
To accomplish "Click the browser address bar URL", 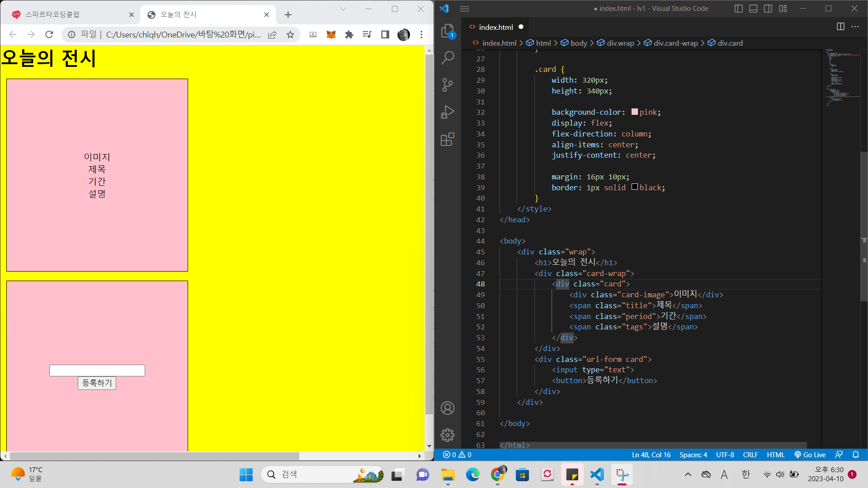I will [x=183, y=34].
